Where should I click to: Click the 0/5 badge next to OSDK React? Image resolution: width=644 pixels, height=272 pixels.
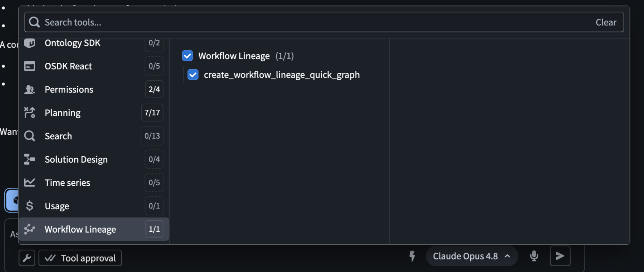click(154, 66)
